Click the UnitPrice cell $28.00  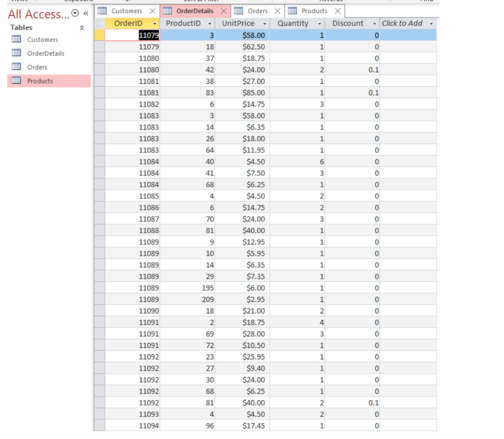[x=242, y=334]
